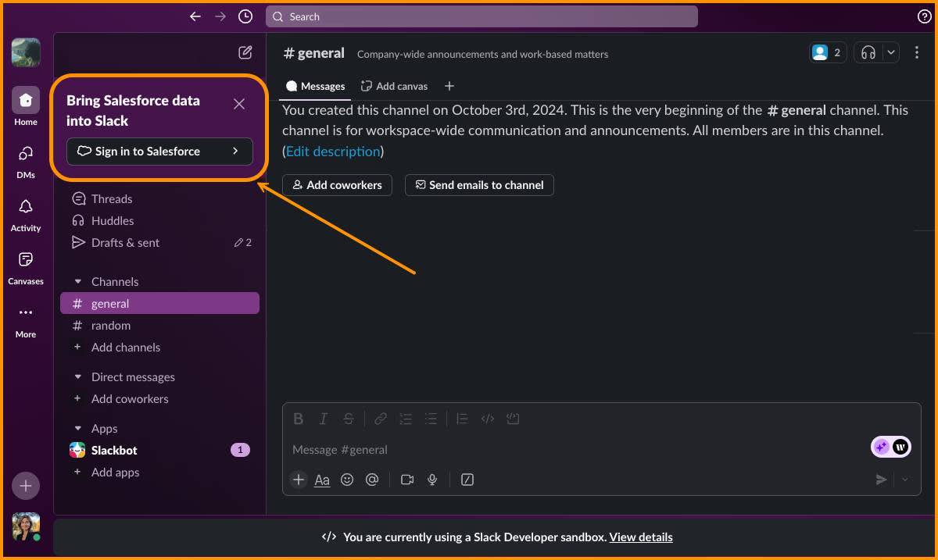Viewport: 938px width, 560px height.
Task: Switch to the Add canvas tab
Action: (394, 86)
